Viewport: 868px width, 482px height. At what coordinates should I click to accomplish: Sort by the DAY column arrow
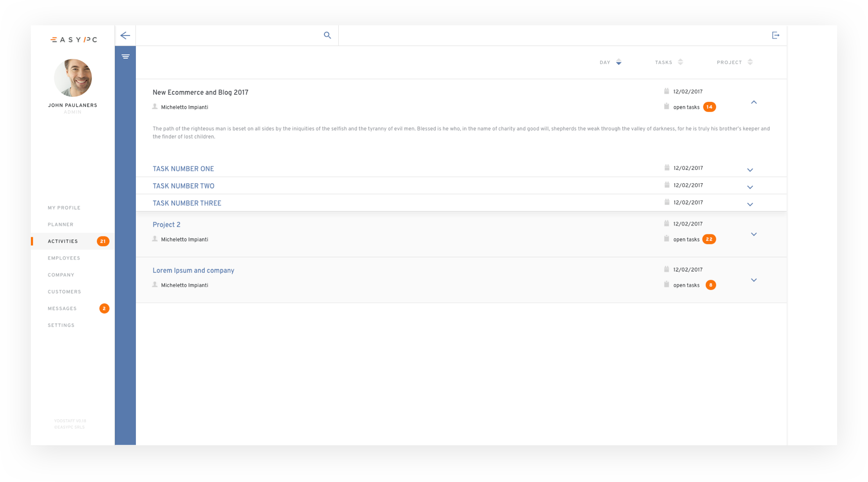click(x=619, y=62)
